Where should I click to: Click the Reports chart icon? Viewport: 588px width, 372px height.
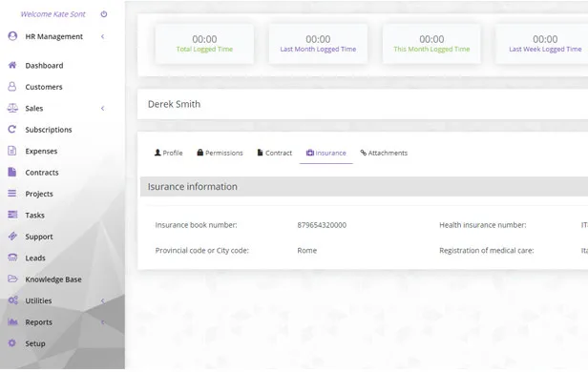point(12,321)
